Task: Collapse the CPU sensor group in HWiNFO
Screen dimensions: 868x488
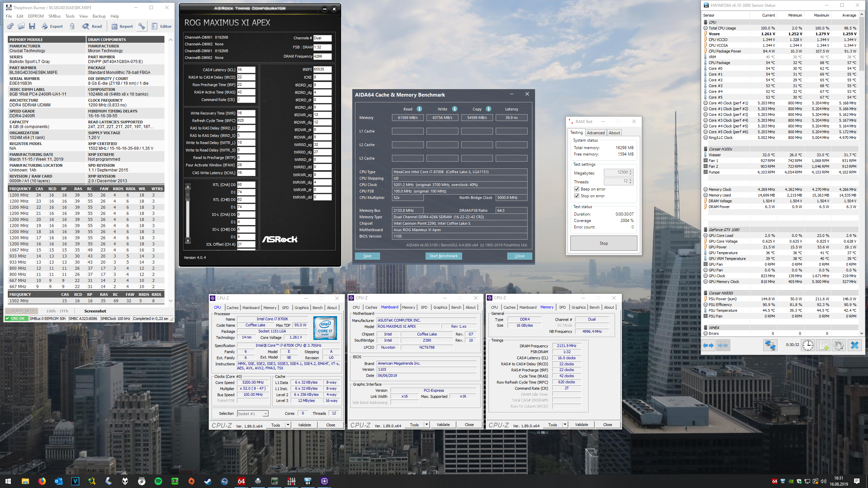Action: pyautogui.click(x=706, y=22)
